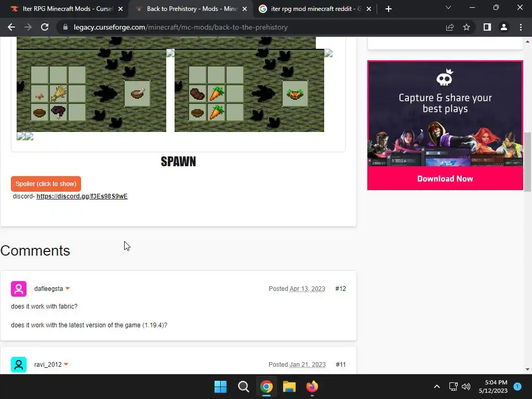Click the salad bowl result item
Screen dimensions: 532x399
pos(295,94)
